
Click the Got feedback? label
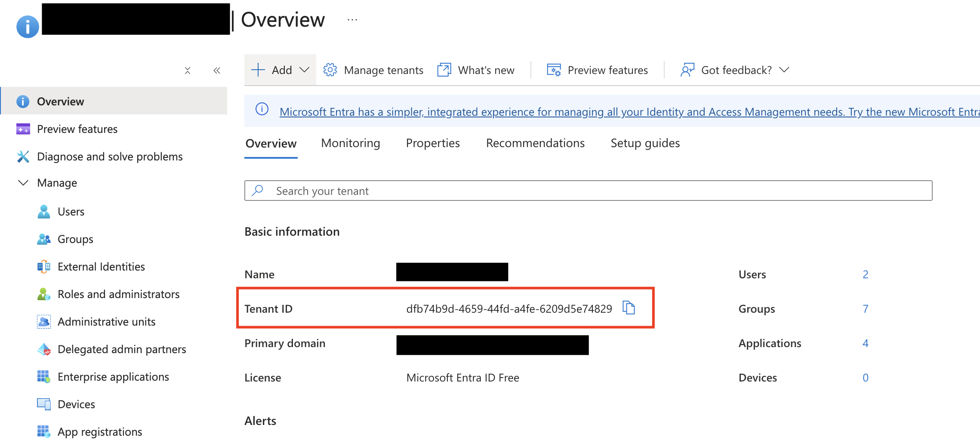coord(737,70)
